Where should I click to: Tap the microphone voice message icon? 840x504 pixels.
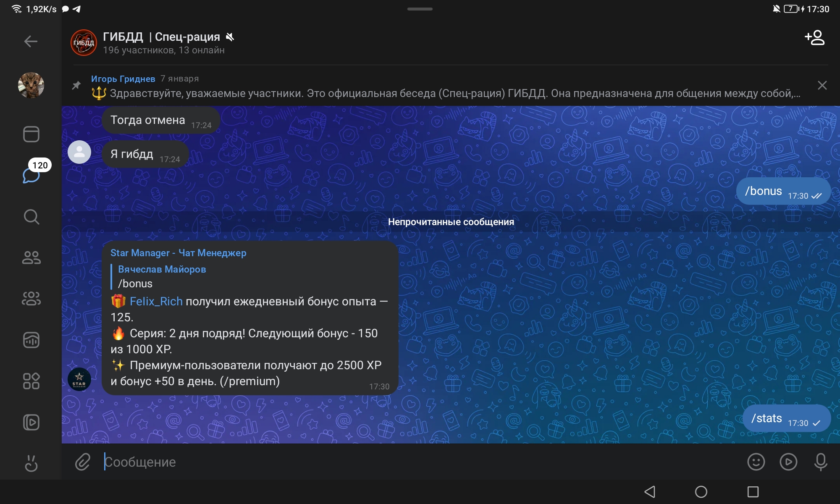820,462
